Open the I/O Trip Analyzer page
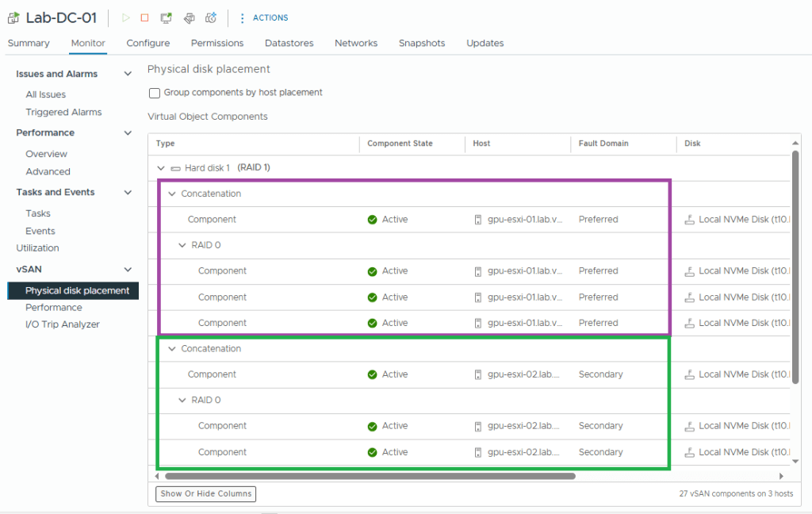This screenshot has height=514, width=812. click(x=63, y=324)
